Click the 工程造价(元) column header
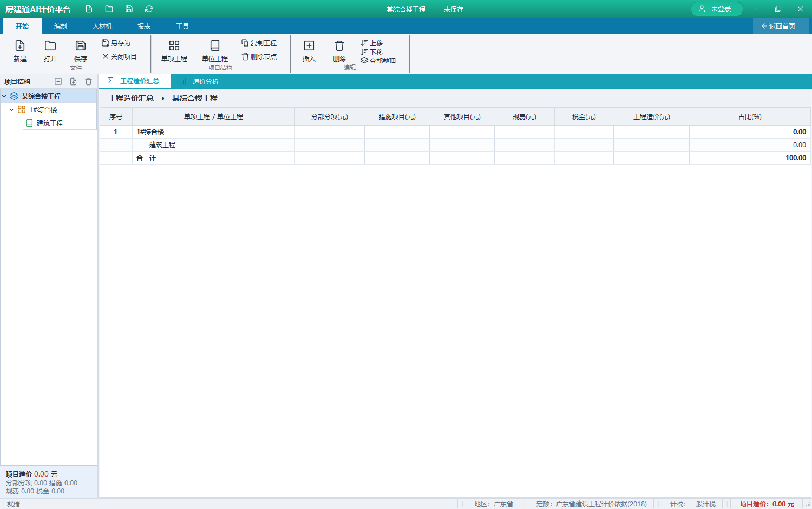The width and height of the screenshot is (812, 509). point(652,117)
